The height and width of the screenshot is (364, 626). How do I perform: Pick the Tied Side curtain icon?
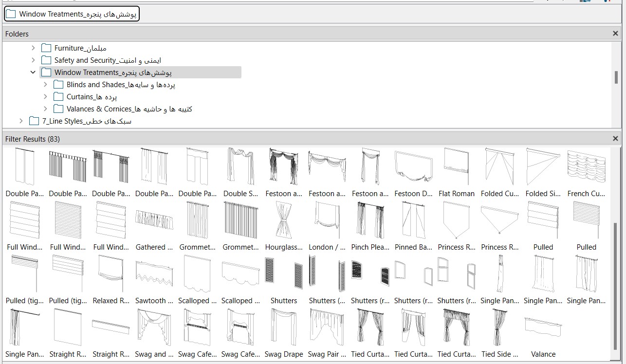[x=500, y=327]
